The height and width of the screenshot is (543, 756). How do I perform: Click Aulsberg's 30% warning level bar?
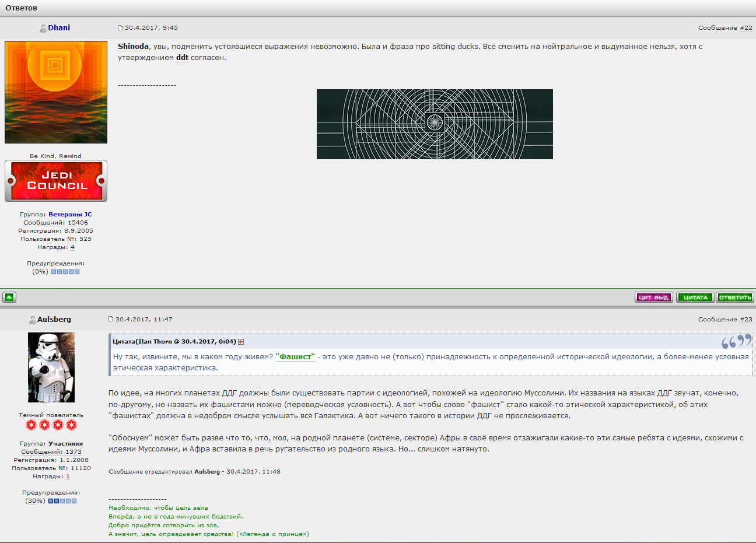(62, 501)
